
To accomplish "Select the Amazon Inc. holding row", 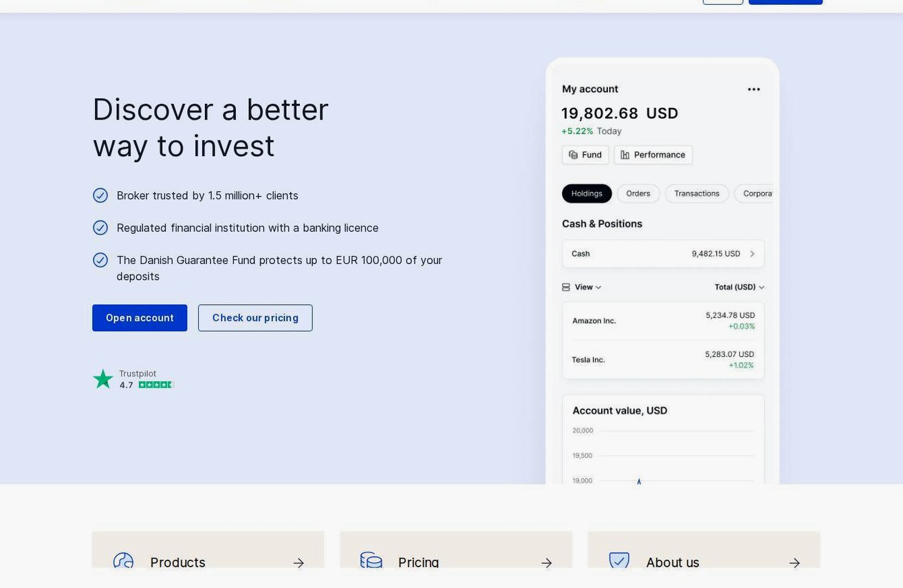I will point(663,320).
